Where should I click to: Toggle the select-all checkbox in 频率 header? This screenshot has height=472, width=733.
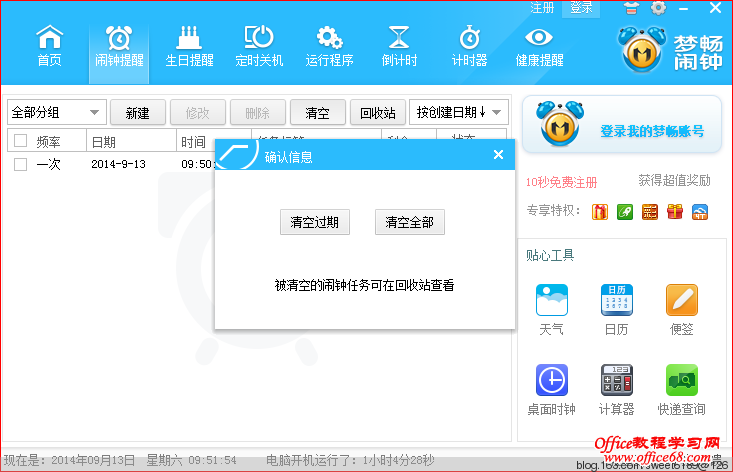(x=20, y=141)
